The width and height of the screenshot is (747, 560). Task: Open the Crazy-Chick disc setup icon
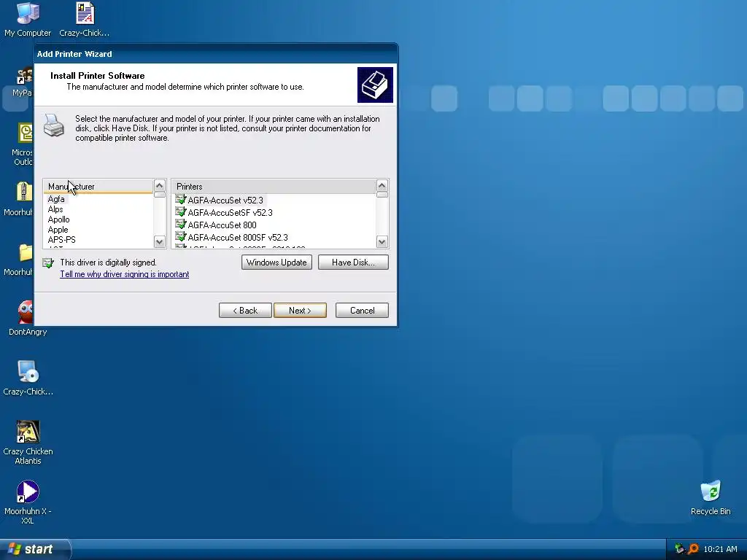pyautogui.click(x=28, y=378)
